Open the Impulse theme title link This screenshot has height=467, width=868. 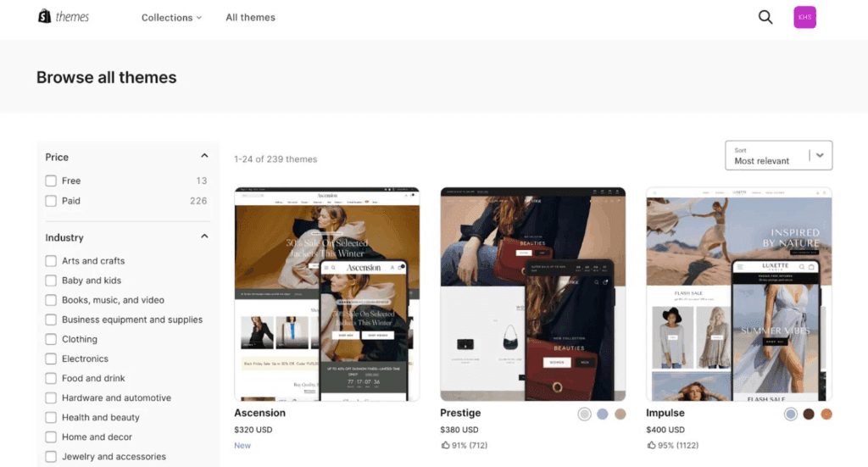[x=665, y=413]
